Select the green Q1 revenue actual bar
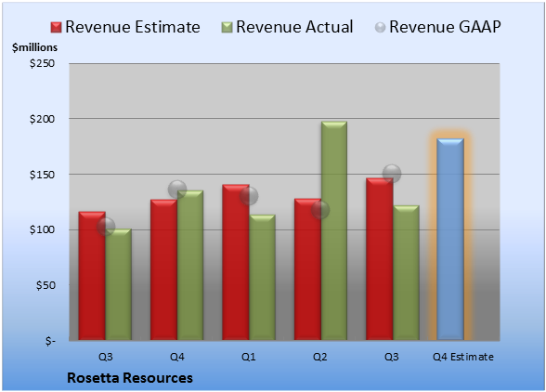546x392 pixels. click(262, 278)
